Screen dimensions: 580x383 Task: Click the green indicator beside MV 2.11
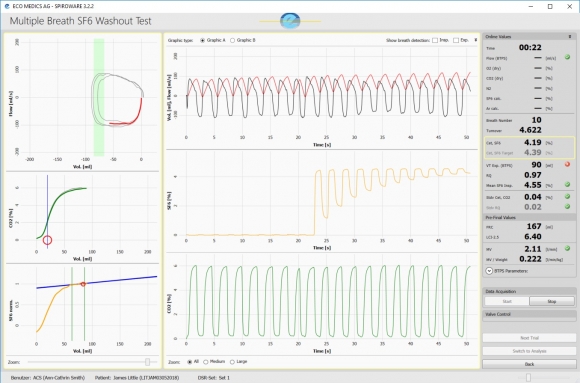pos(567,249)
